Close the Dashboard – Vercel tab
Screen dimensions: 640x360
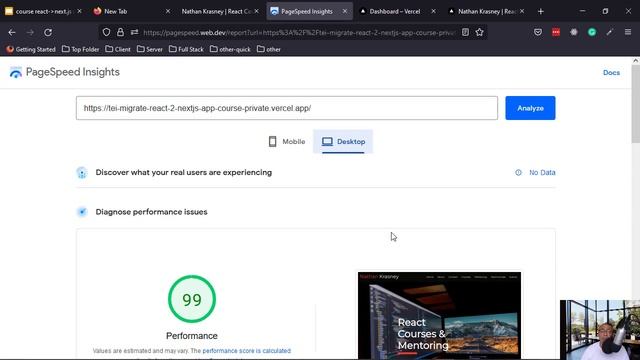(x=433, y=11)
